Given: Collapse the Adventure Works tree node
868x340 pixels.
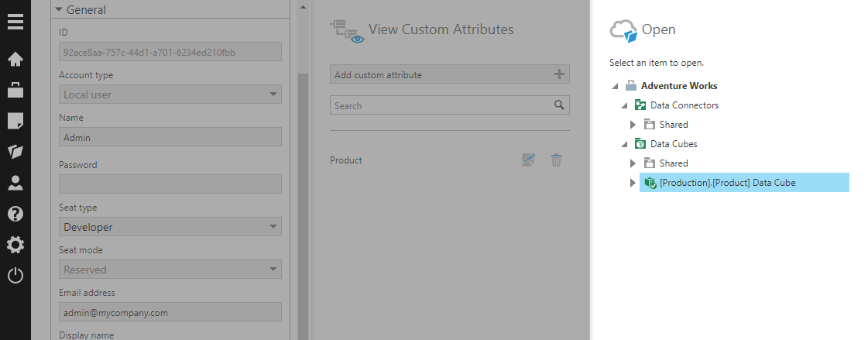Looking at the screenshot, I should point(616,87).
